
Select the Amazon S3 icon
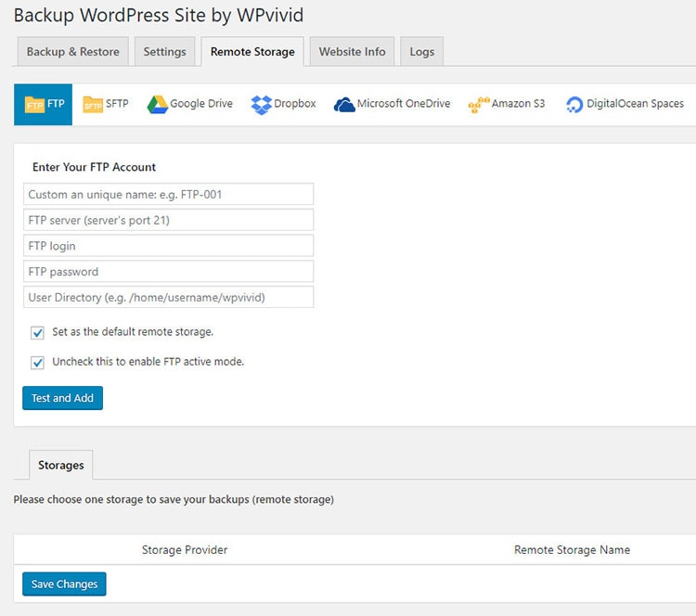pos(479,105)
